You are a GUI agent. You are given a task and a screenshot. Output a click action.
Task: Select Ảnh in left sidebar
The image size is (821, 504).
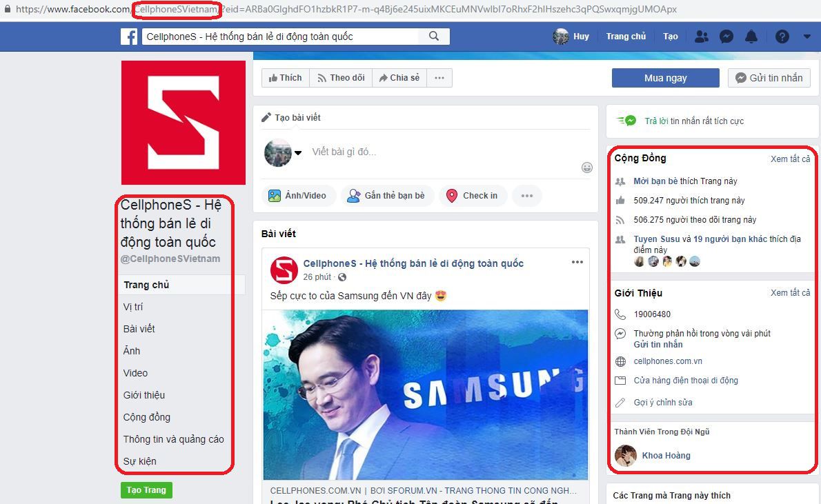coord(131,351)
